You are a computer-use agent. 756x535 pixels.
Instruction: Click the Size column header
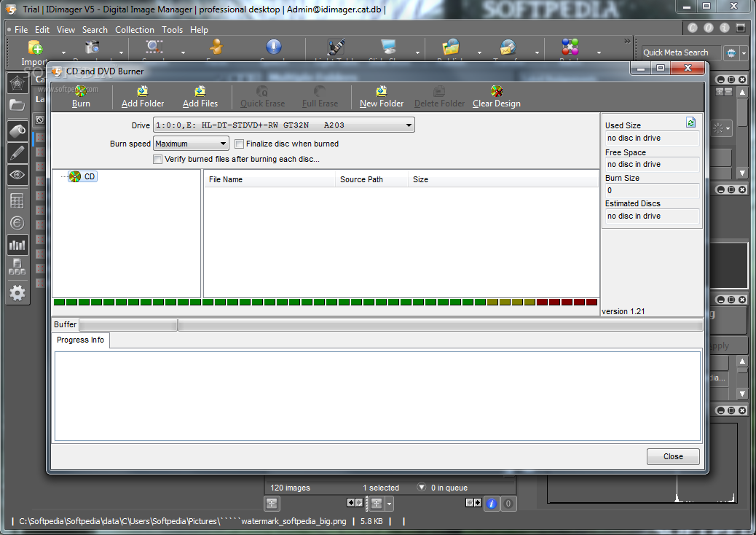(x=503, y=179)
